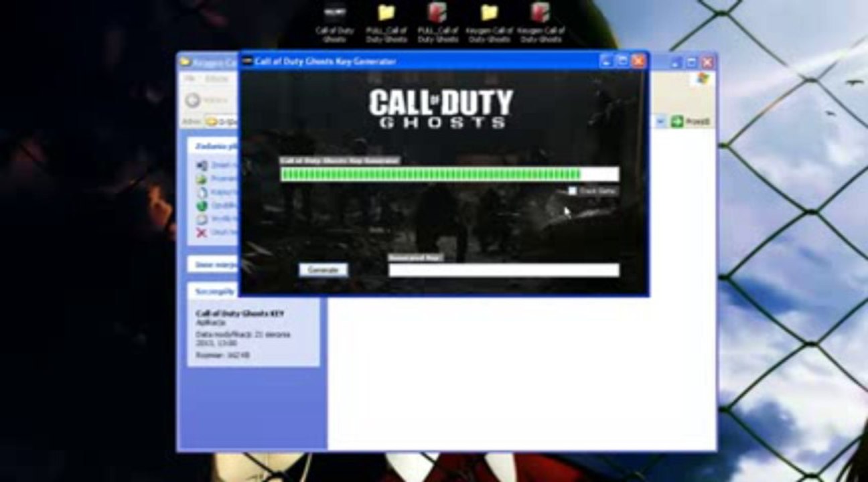
Task: Click the e-mail this file task icon
Action: (202, 219)
